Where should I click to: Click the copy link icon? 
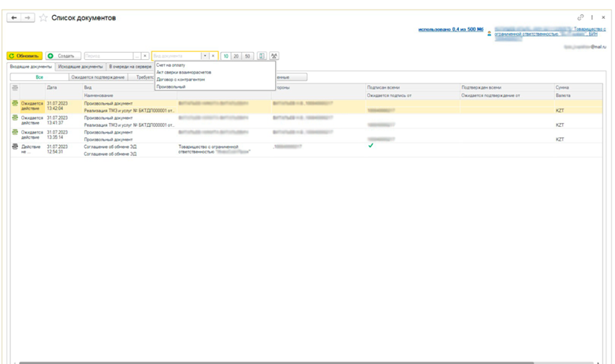[580, 17]
